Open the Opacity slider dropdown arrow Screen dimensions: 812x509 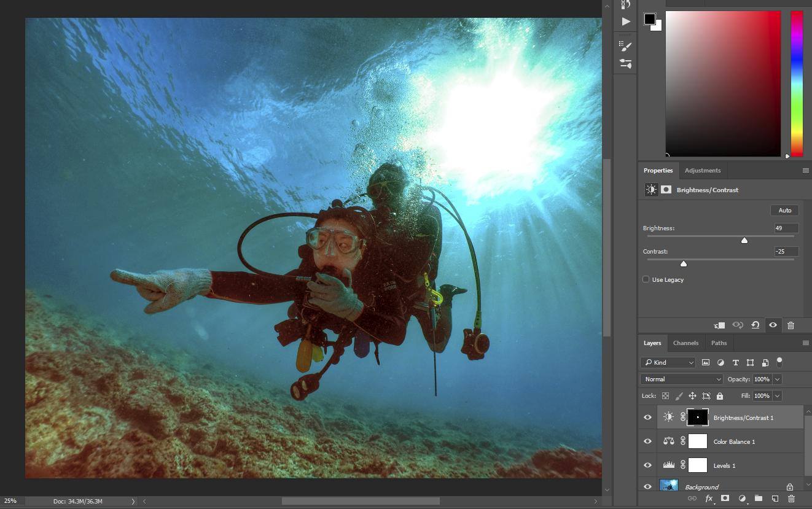[x=777, y=379]
